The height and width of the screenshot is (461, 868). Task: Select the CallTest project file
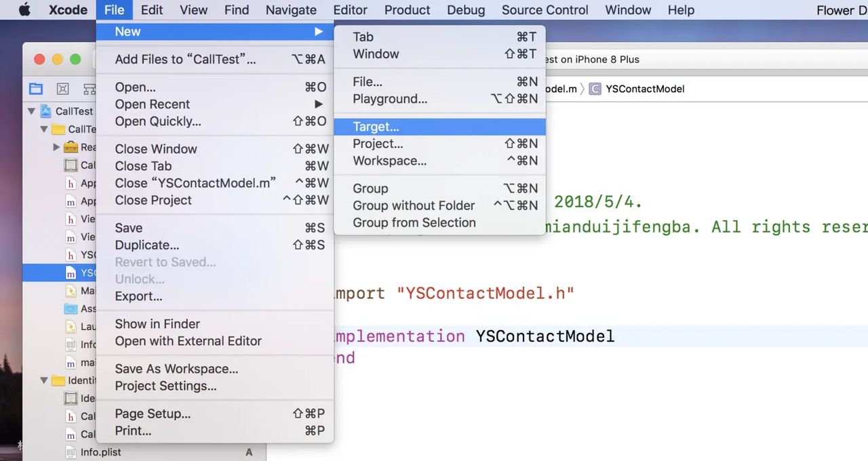[x=66, y=111]
